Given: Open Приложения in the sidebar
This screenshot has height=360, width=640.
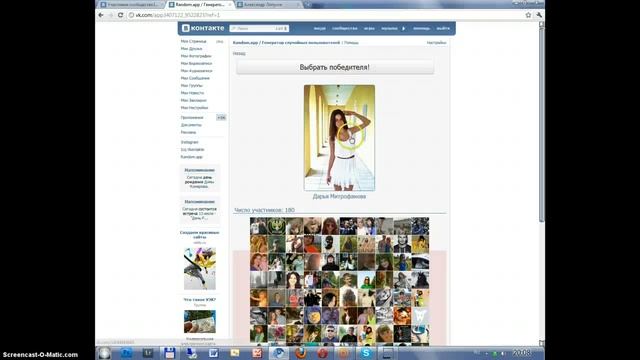Looking at the screenshot, I should (x=192, y=118).
